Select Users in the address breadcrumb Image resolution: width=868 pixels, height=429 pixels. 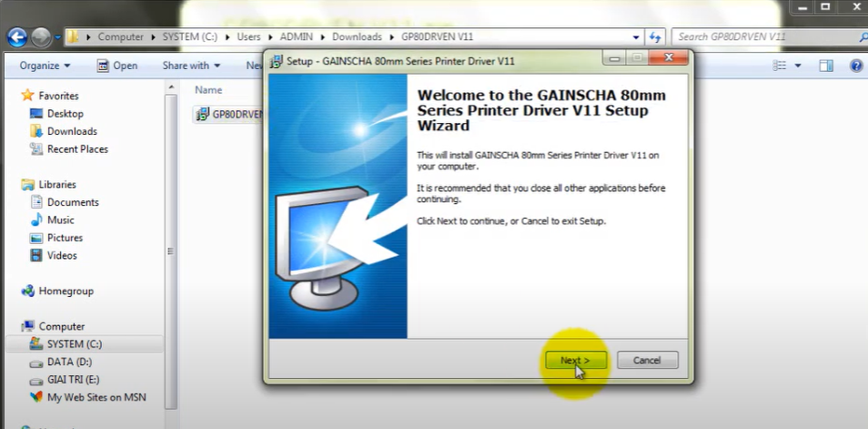248,37
